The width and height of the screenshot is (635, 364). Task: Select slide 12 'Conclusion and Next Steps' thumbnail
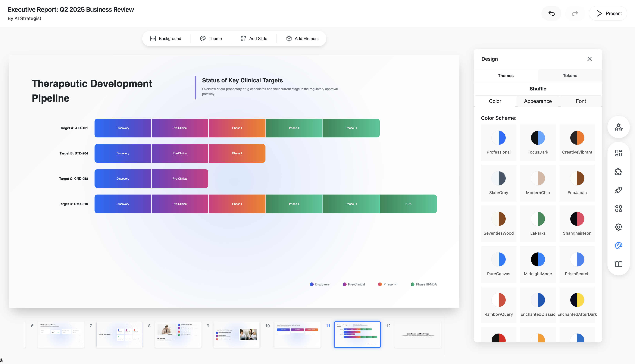417,334
